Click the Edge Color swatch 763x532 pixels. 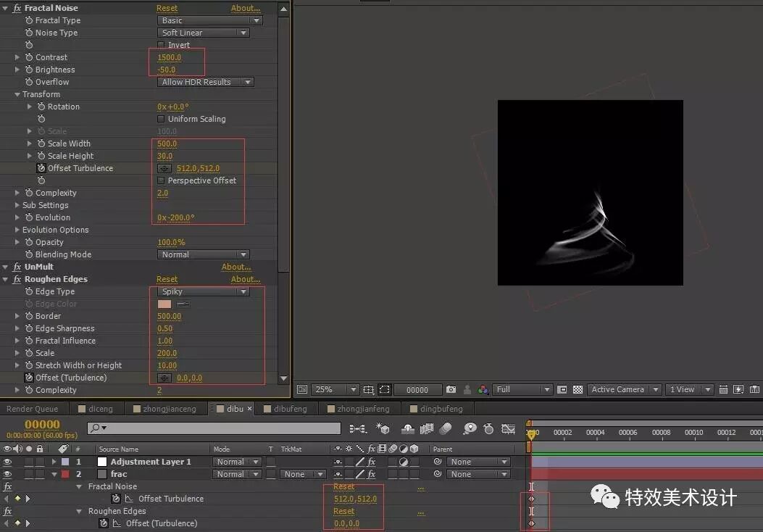(164, 304)
